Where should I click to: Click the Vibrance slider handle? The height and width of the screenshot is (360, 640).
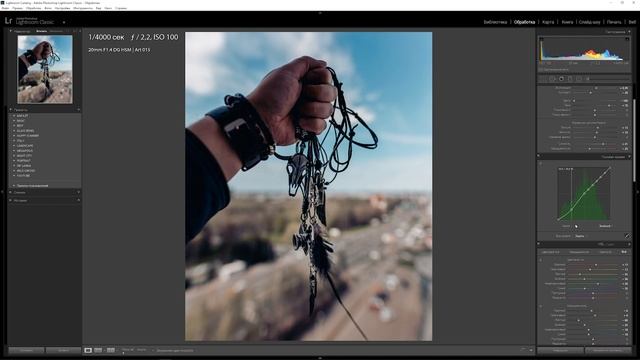click(x=603, y=144)
